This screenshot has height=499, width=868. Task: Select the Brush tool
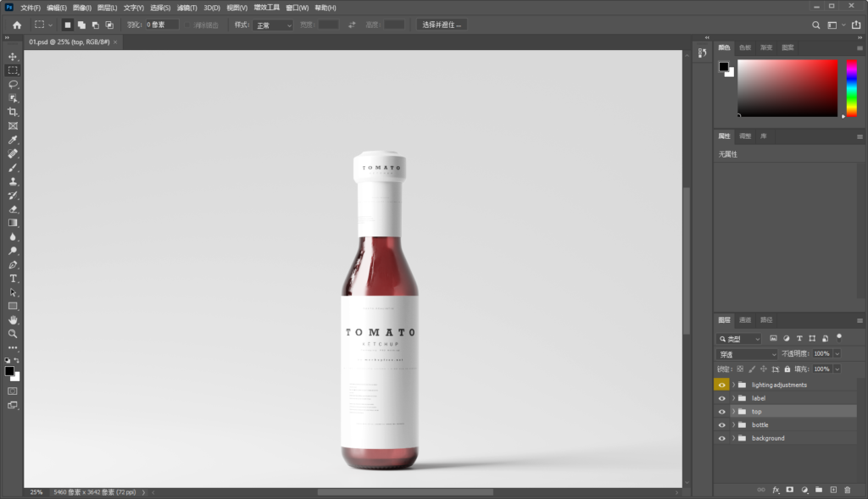click(x=13, y=168)
